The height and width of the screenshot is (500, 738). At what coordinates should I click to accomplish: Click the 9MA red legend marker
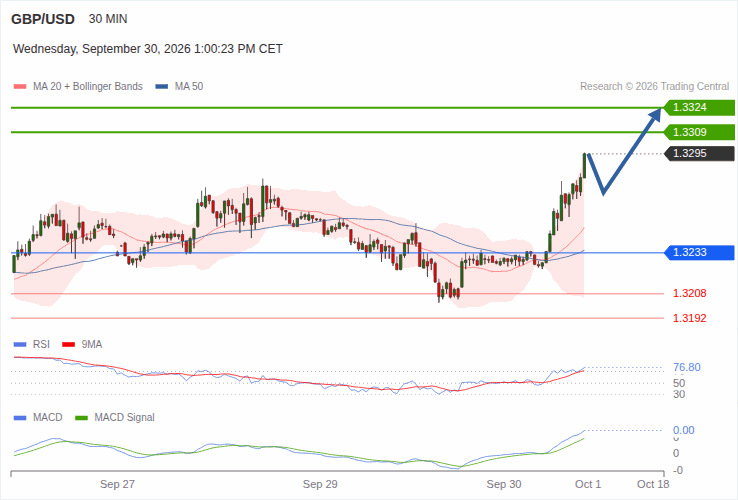pos(69,345)
